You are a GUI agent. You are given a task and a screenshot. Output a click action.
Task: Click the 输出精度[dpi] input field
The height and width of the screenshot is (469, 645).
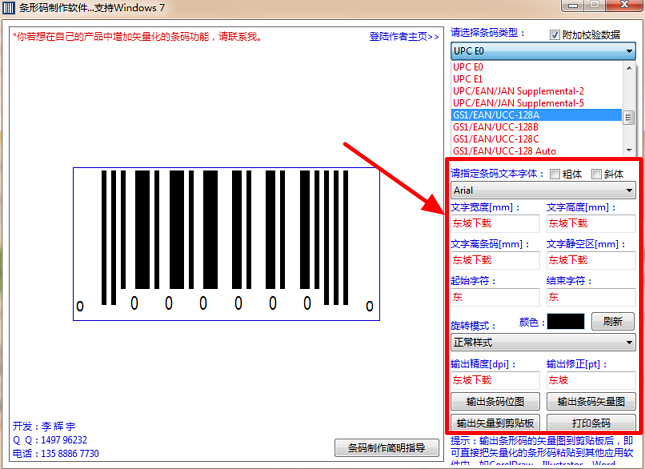pos(495,380)
